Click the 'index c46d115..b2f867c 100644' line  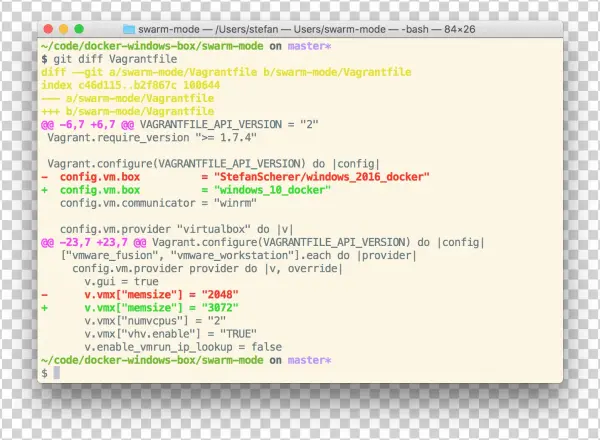coord(130,85)
